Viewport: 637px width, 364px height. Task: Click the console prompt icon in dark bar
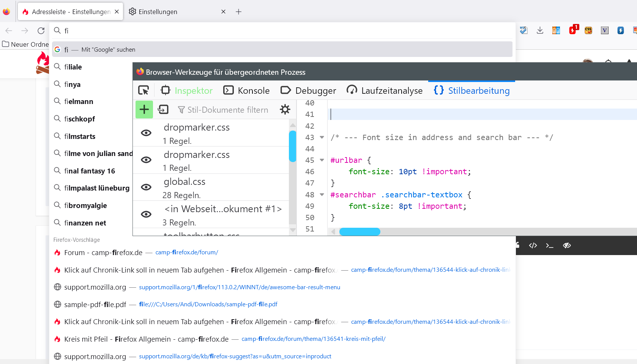[x=549, y=246]
